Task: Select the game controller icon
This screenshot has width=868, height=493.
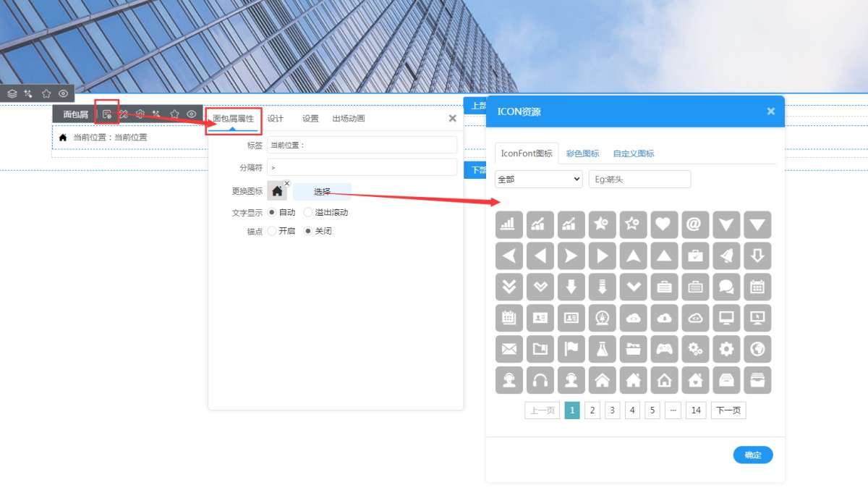Action: coord(664,349)
